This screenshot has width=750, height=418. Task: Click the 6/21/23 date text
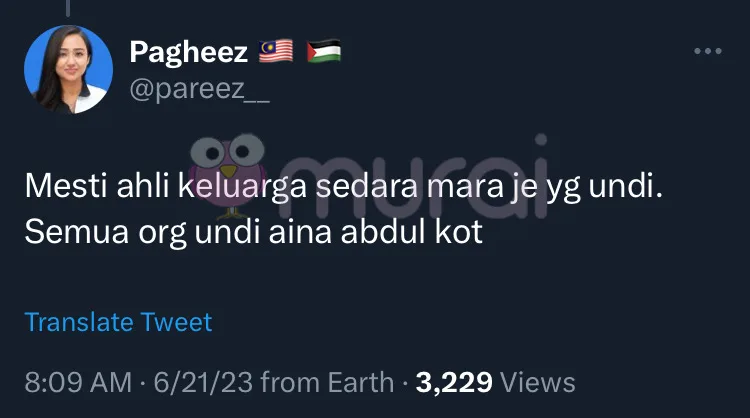[x=203, y=383]
